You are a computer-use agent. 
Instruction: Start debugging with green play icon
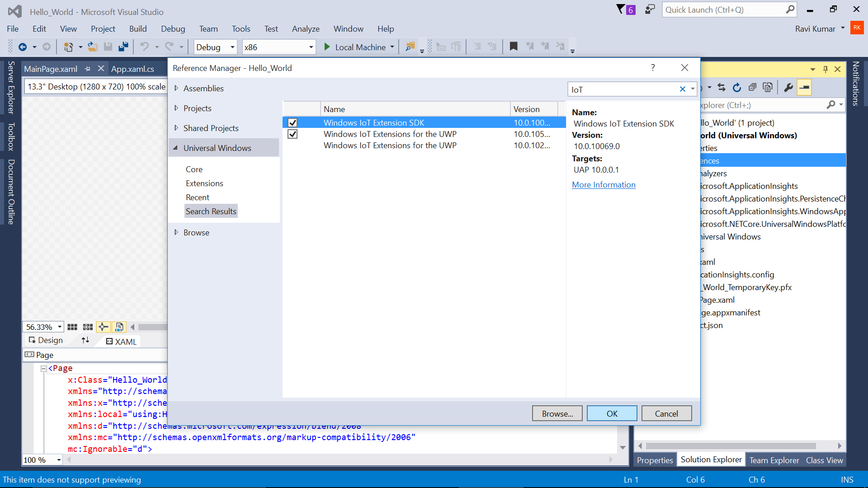click(327, 47)
